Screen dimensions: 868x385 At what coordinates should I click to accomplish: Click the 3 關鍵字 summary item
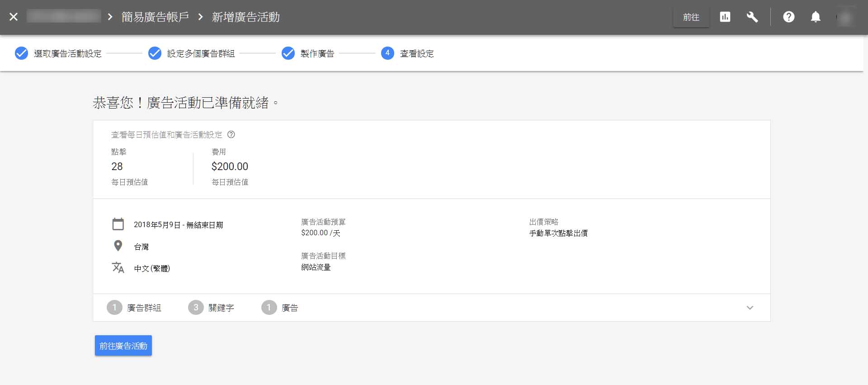pos(211,308)
